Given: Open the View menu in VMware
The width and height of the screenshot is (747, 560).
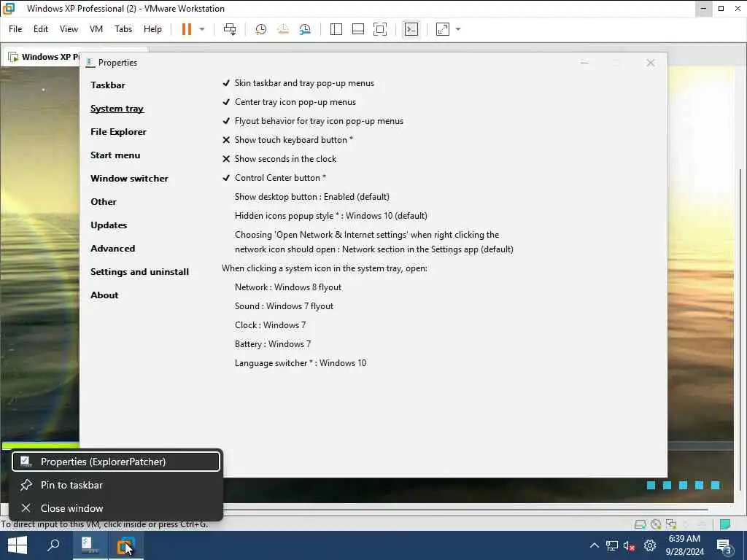Looking at the screenshot, I should [x=69, y=29].
